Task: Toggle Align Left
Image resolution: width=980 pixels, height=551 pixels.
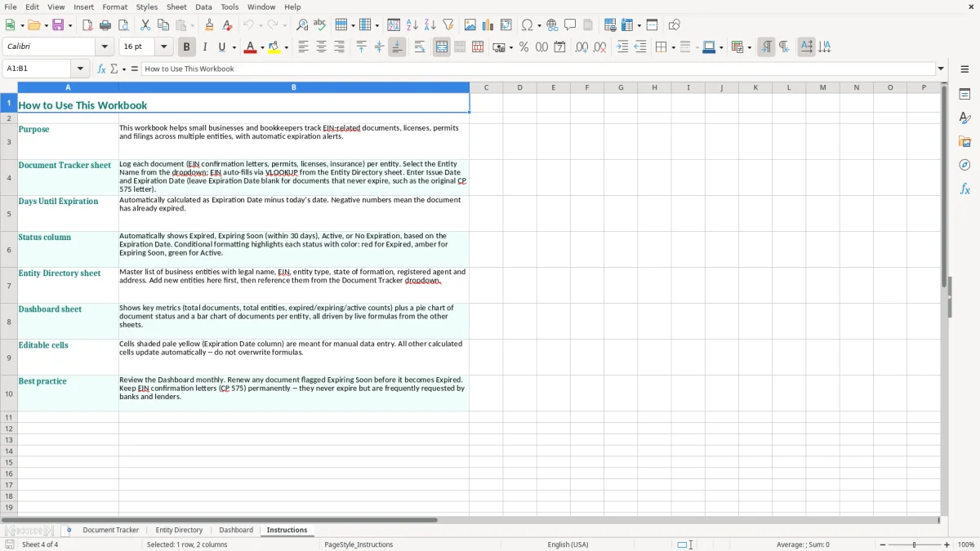Action: tap(303, 47)
